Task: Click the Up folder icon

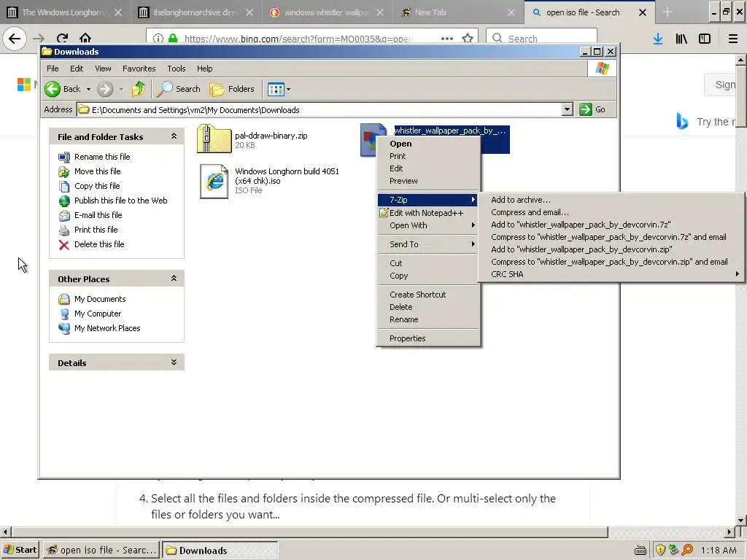Action: (x=139, y=89)
